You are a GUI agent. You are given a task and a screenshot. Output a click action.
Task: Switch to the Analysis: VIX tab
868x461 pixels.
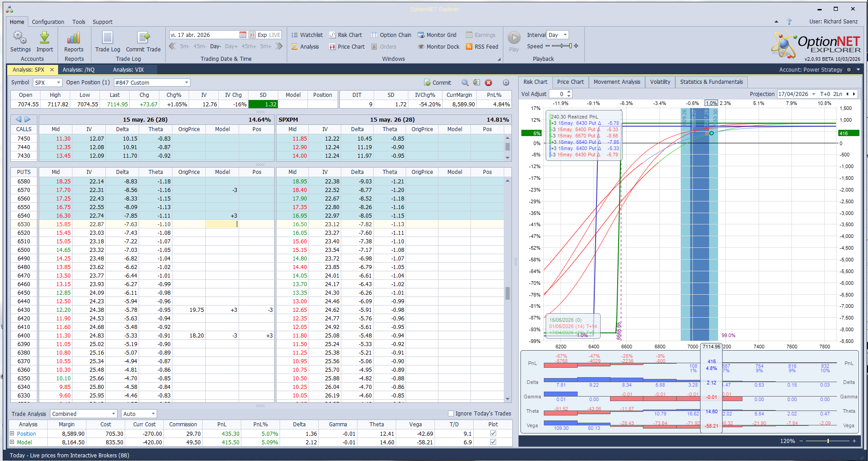pos(128,69)
